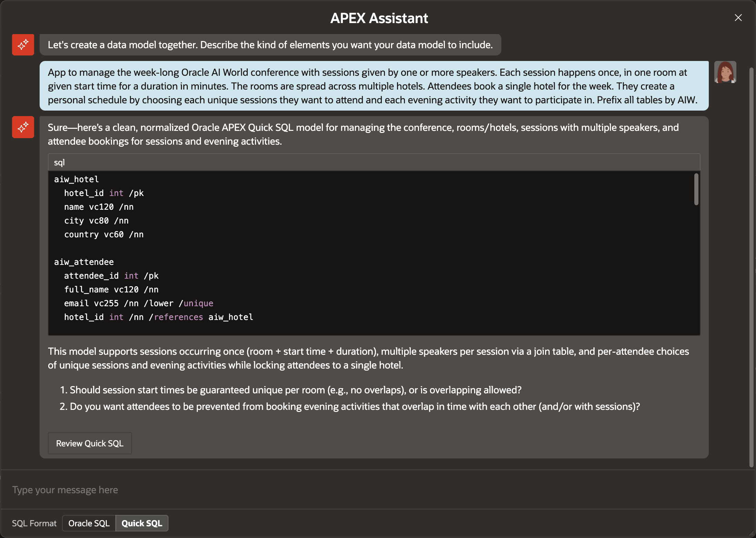
Task: Click the 'aiw_attendee' table name line
Action: 84,262
